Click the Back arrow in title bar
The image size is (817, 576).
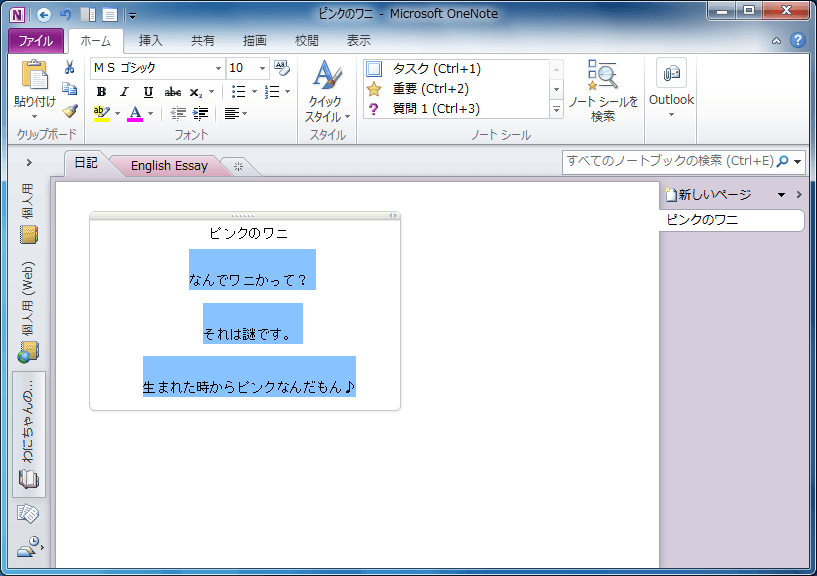click(x=44, y=15)
